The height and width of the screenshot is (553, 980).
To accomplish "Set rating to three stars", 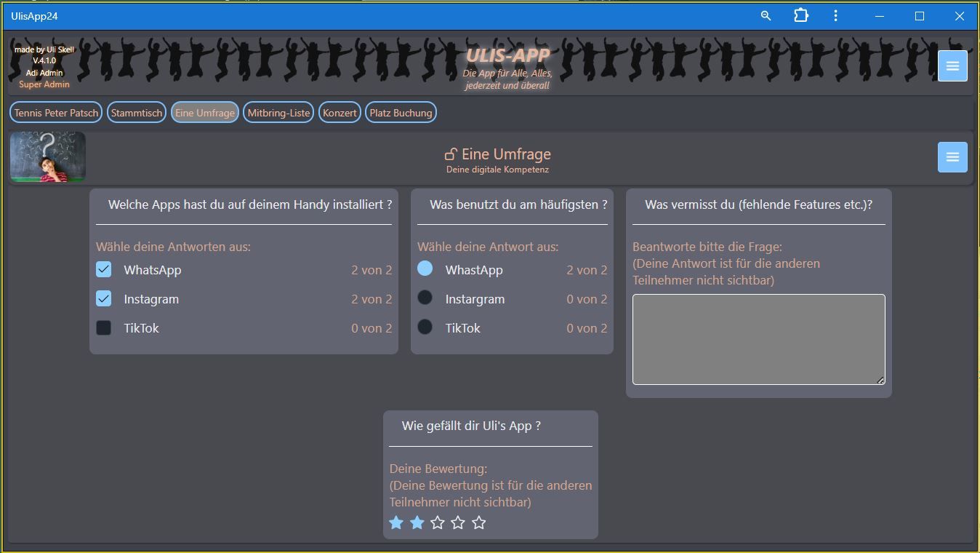I will [x=437, y=522].
